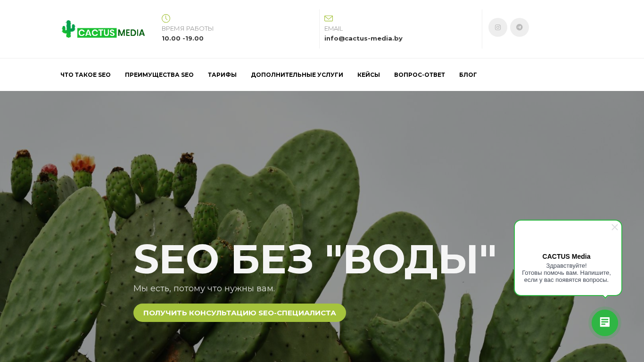Open the 'Что такое SEO' menu item
This screenshot has width=644, height=362.
85,75
